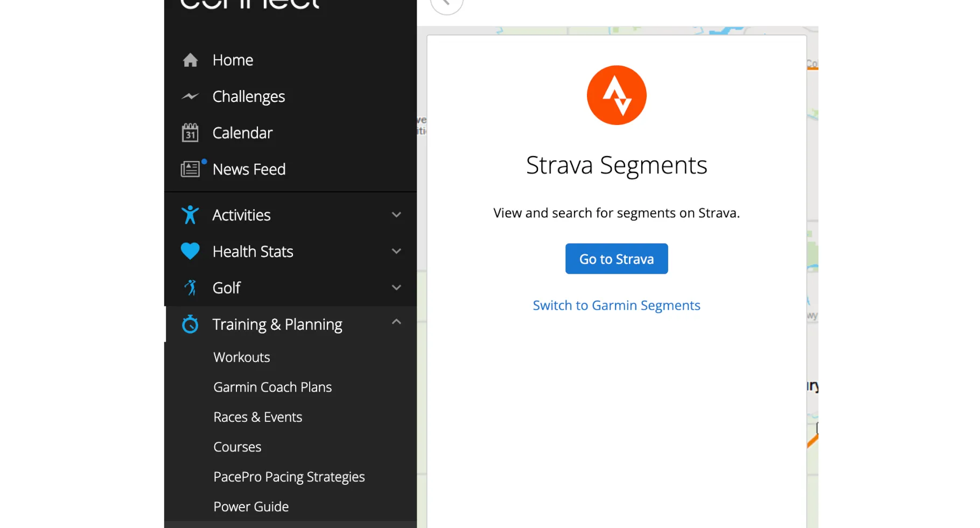
Task: Open the Workouts menu item
Action: pos(241,357)
